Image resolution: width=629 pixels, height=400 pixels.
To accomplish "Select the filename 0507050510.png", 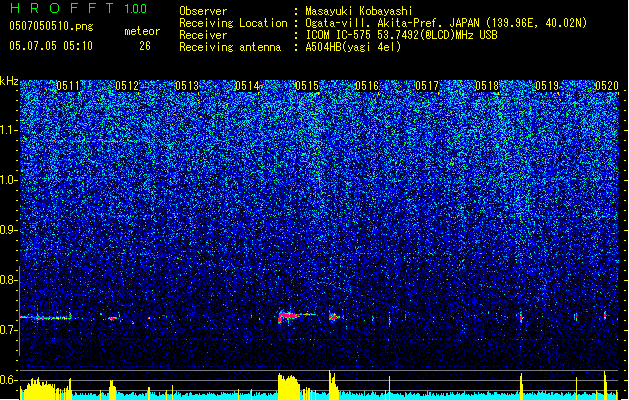I will (51, 26).
